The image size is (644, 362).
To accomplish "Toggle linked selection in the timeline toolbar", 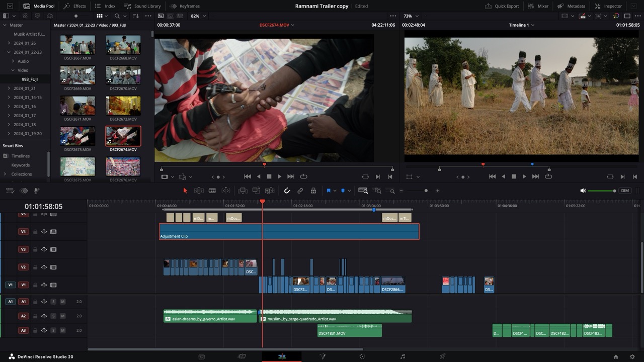I will pyautogui.click(x=300, y=190).
